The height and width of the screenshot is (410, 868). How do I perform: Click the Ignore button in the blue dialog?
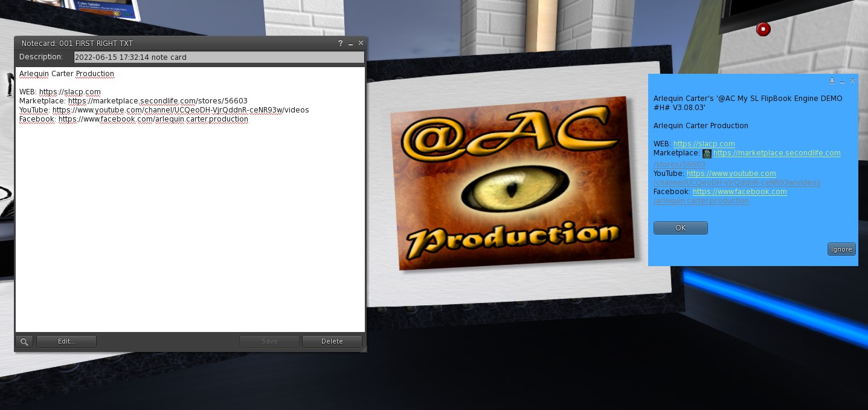(x=841, y=249)
